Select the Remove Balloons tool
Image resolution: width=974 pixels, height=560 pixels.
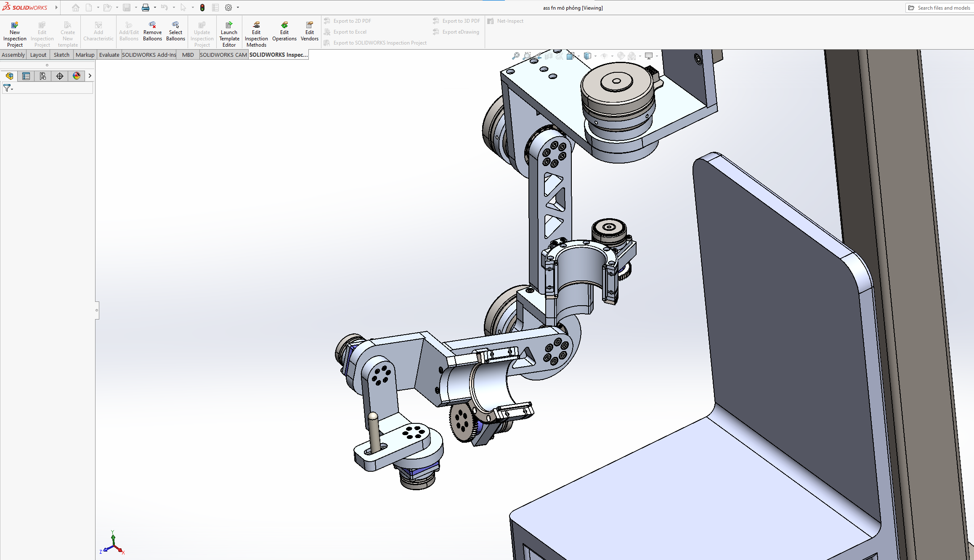pos(152,25)
